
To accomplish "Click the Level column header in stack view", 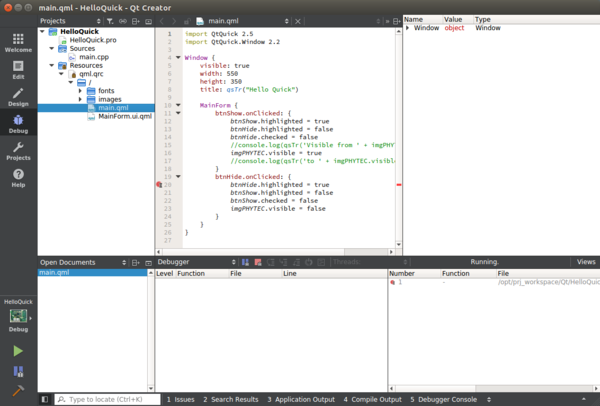I will 165,274.
